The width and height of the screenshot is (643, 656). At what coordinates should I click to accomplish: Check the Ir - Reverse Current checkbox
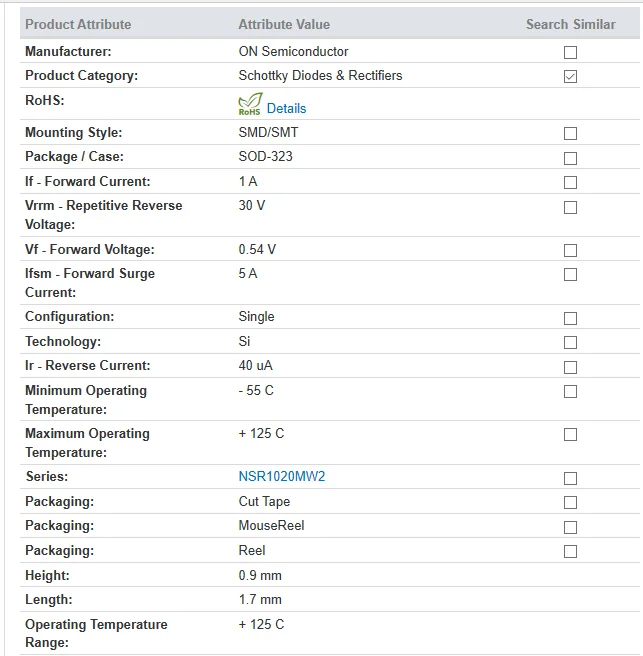click(x=570, y=367)
